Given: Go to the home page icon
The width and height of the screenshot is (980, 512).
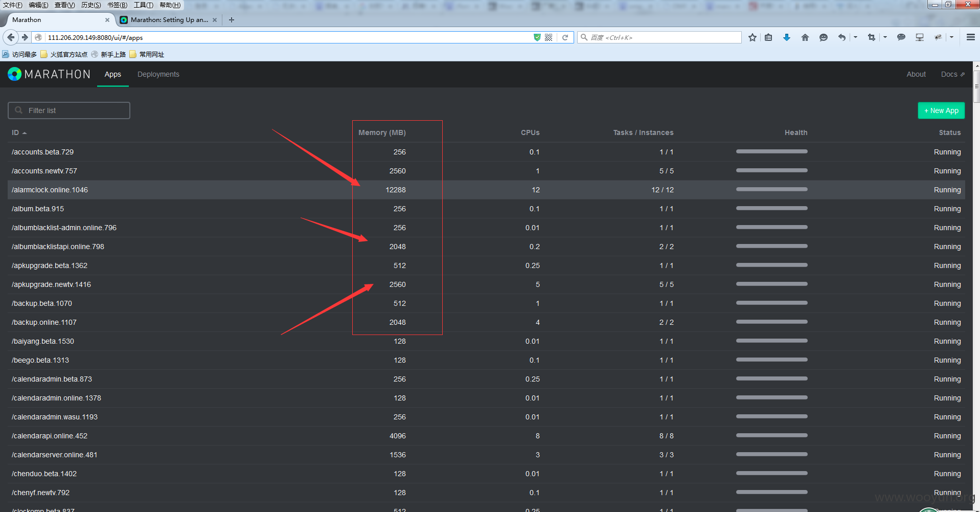Looking at the screenshot, I should (x=805, y=37).
